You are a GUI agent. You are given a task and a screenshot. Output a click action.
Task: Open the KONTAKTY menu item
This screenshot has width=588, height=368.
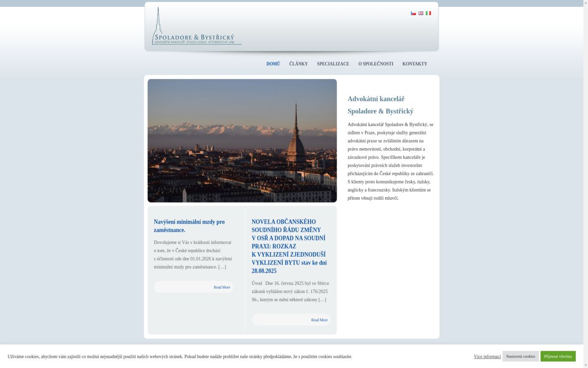[415, 64]
